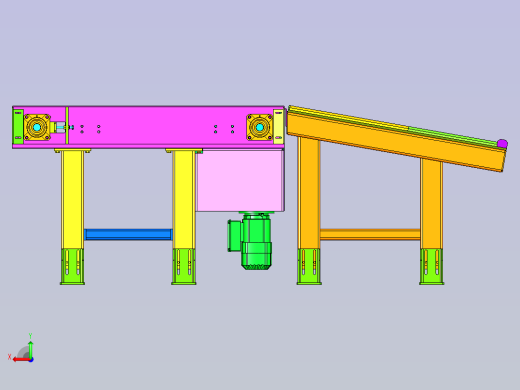The height and width of the screenshot is (390, 520).
Task: Click the blue cross brace between legs
Action: (128, 234)
